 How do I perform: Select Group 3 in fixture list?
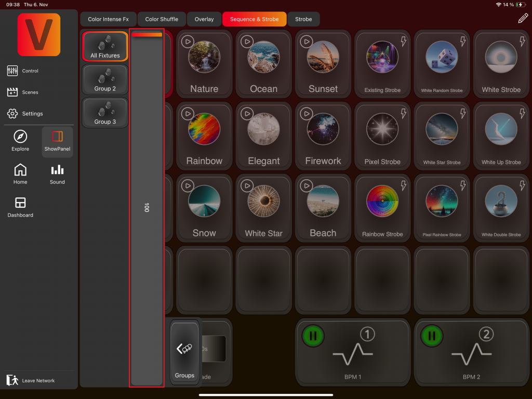105,113
